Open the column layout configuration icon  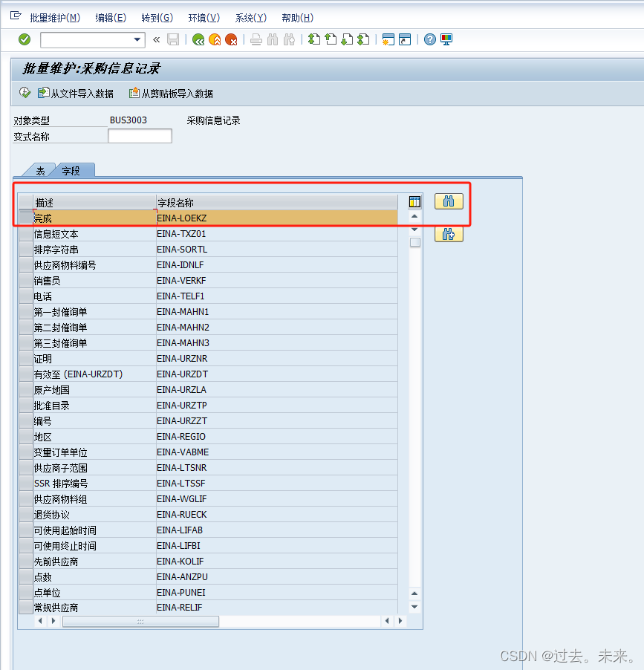tap(414, 201)
